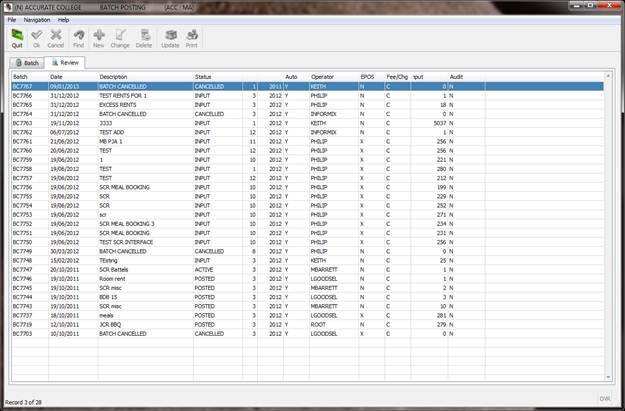Screen dimensions: 625x411
Task: Open the Navigation menu
Action: tap(37, 19)
